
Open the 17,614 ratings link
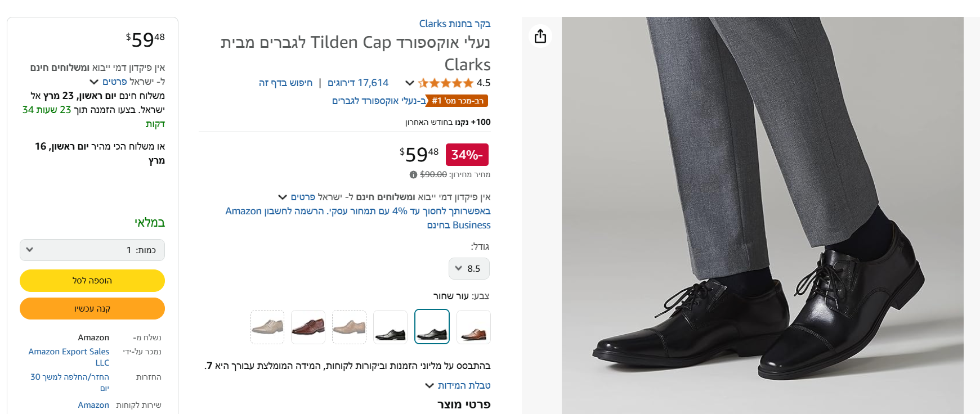tap(358, 83)
